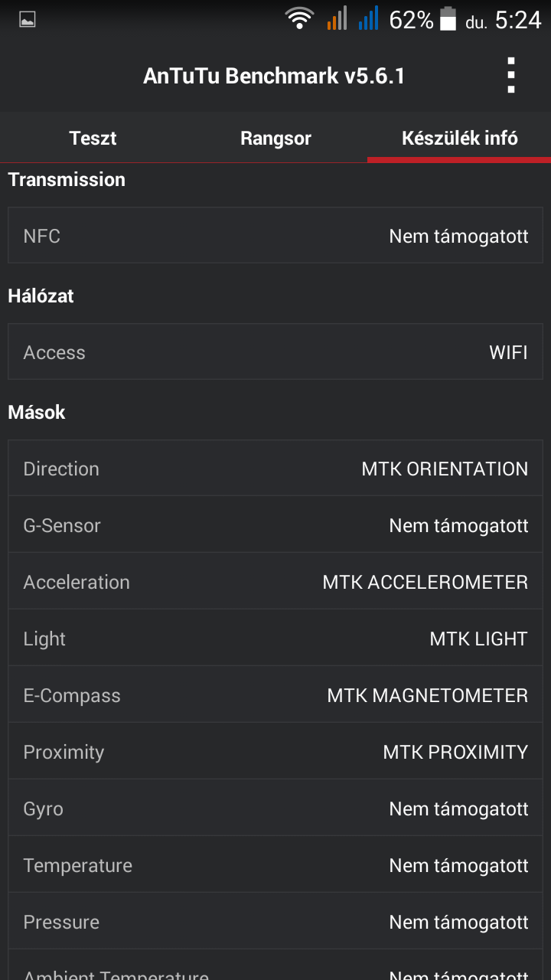Select the Gyro row
This screenshot has width=551, height=980.
275,808
